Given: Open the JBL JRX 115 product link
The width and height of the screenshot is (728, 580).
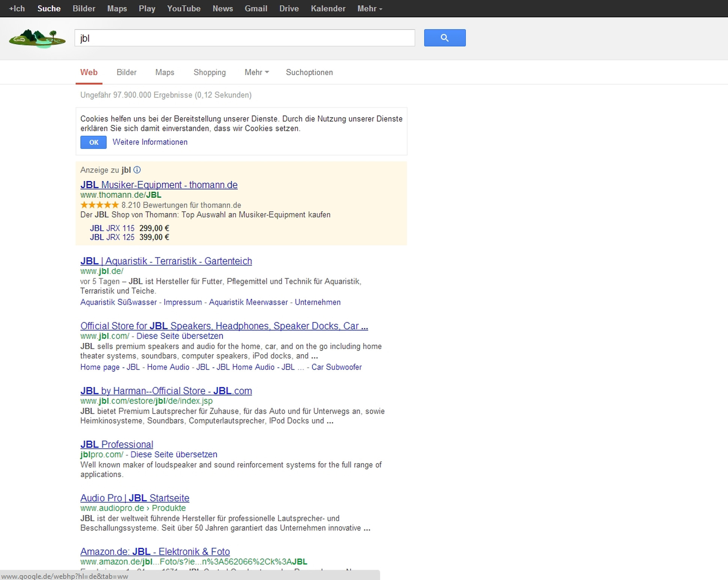Looking at the screenshot, I should click(x=112, y=228).
